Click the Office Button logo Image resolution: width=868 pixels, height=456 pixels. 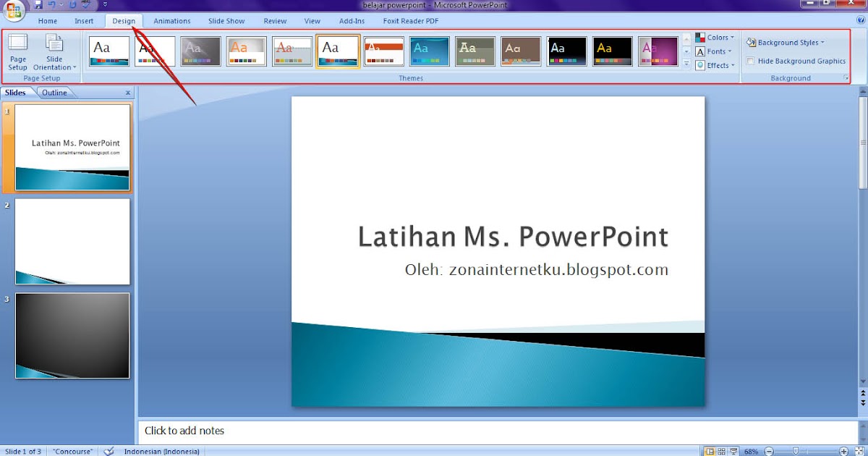[x=14, y=9]
